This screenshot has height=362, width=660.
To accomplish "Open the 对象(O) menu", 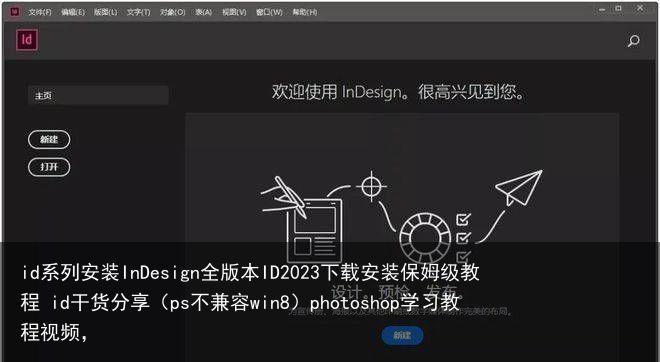I will [172, 12].
